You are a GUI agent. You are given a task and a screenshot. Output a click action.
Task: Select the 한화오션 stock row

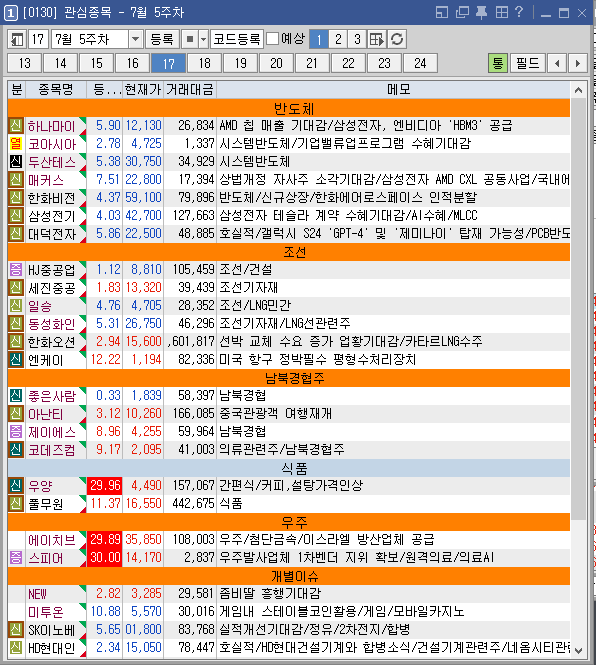(x=289, y=341)
